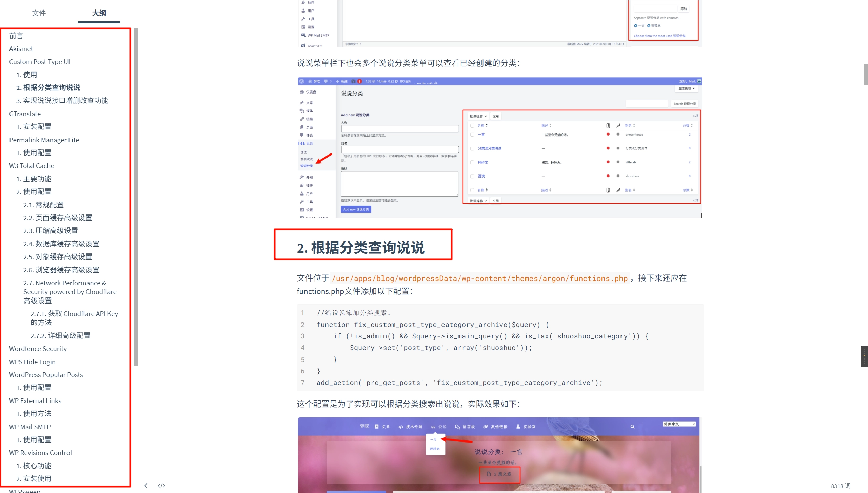
Task: Open 1. 核心功能 outline item
Action: [x=34, y=466]
